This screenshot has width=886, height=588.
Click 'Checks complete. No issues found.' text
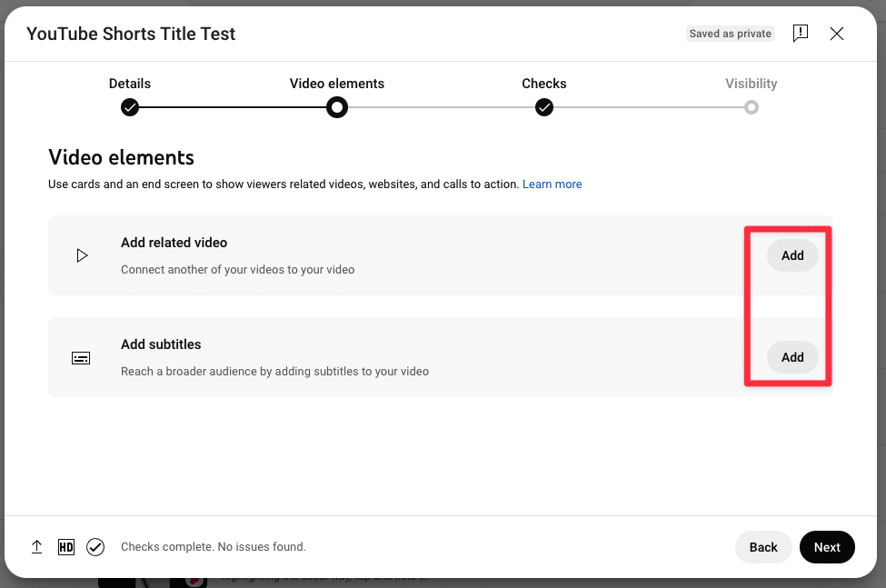[213, 547]
